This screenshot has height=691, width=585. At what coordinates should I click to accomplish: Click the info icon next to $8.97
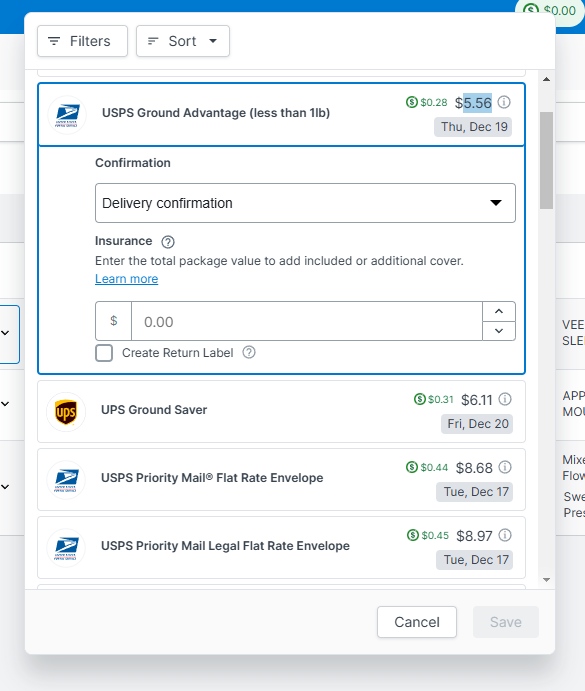coord(505,535)
